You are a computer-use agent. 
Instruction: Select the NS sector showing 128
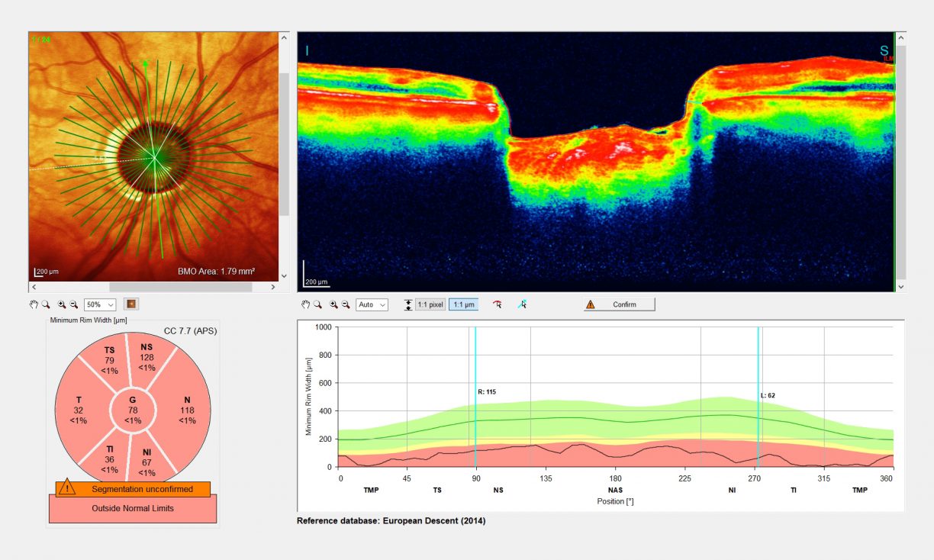coord(147,357)
